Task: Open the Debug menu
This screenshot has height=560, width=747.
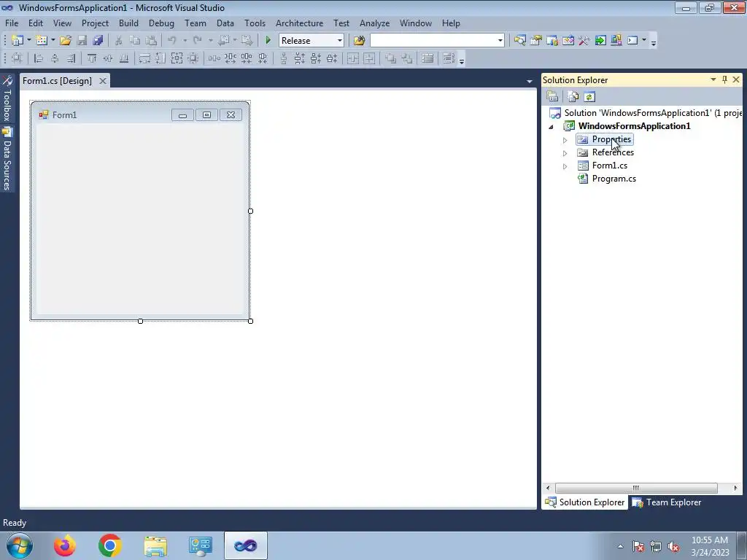Action: [x=161, y=23]
